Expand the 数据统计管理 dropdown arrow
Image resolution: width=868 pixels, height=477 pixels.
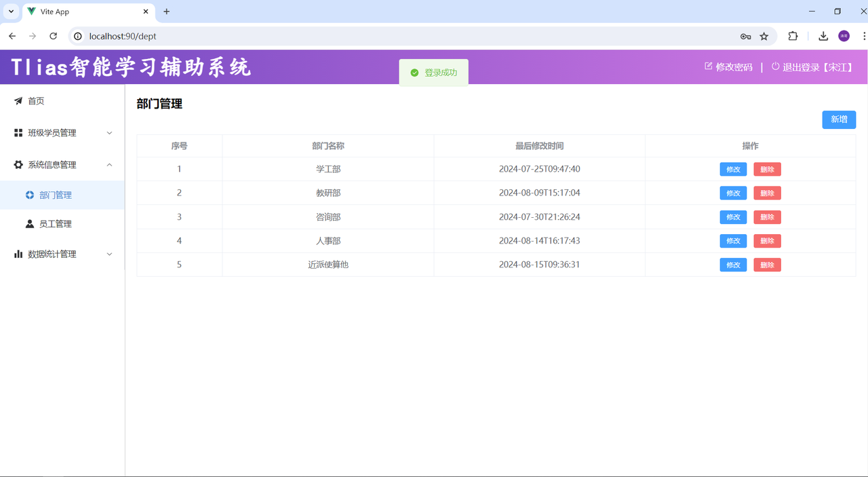[x=110, y=254]
